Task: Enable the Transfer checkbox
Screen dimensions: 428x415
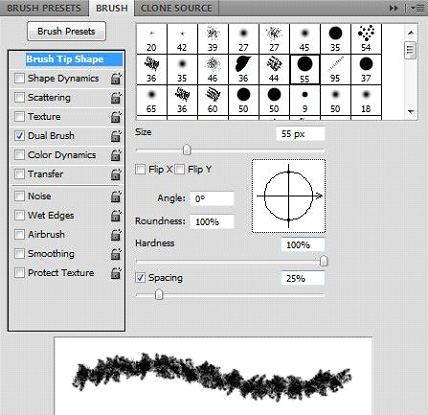Action: (19, 174)
